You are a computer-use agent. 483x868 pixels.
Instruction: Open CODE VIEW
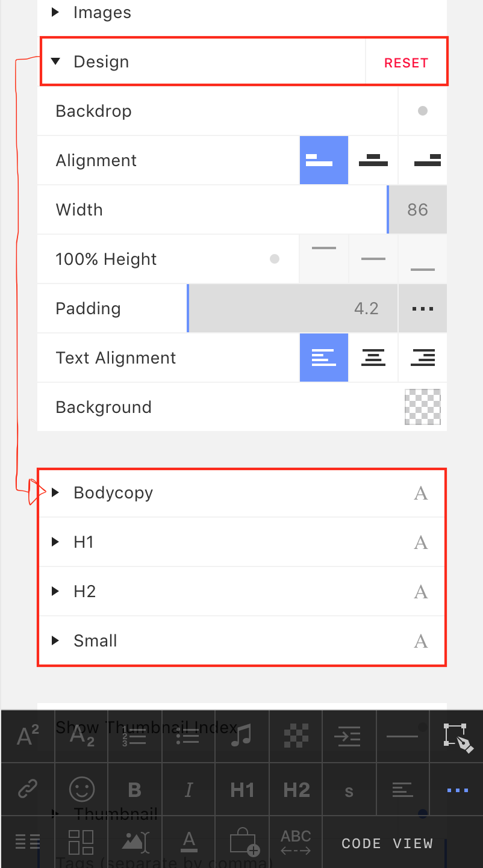tap(387, 843)
